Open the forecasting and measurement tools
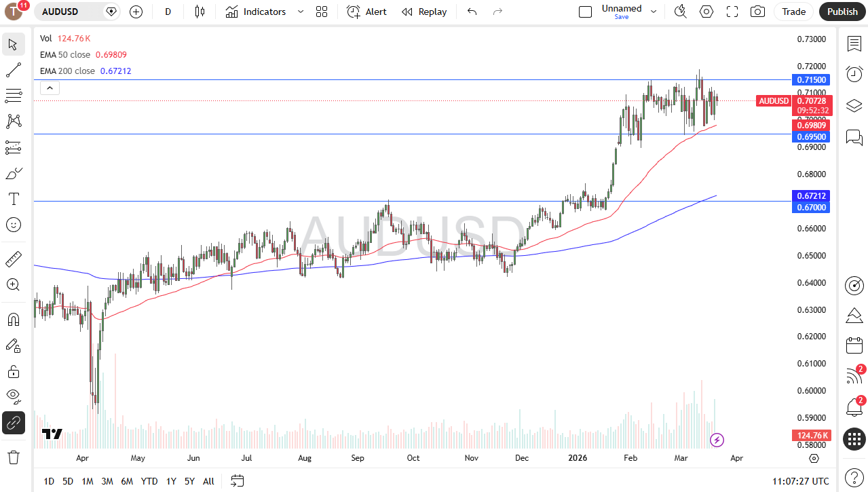Image resolution: width=868 pixels, height=492 pixels. (13, 147)
